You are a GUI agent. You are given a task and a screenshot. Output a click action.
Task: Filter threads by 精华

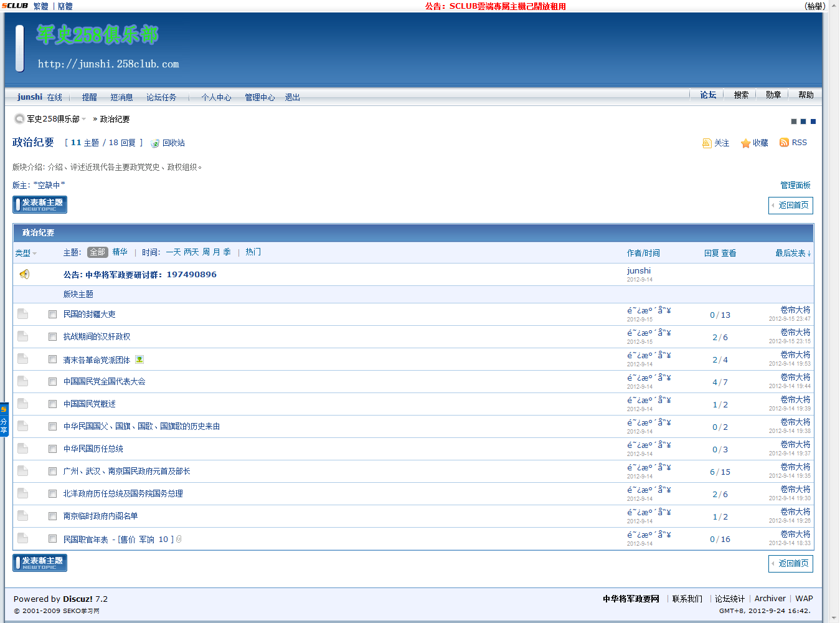120,252
